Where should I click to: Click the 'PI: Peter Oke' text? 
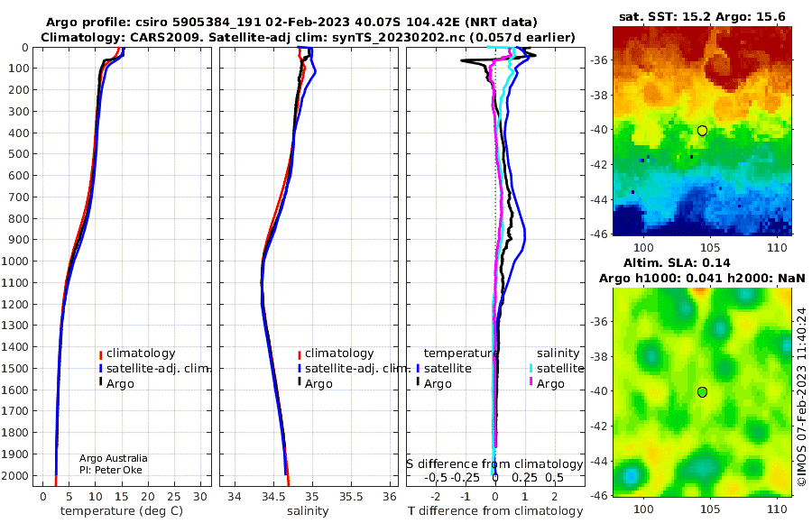point(111,470)
